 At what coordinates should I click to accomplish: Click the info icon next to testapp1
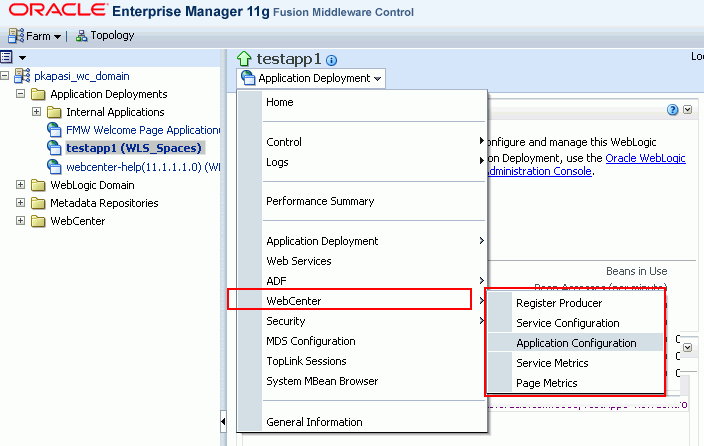(331, 60)
